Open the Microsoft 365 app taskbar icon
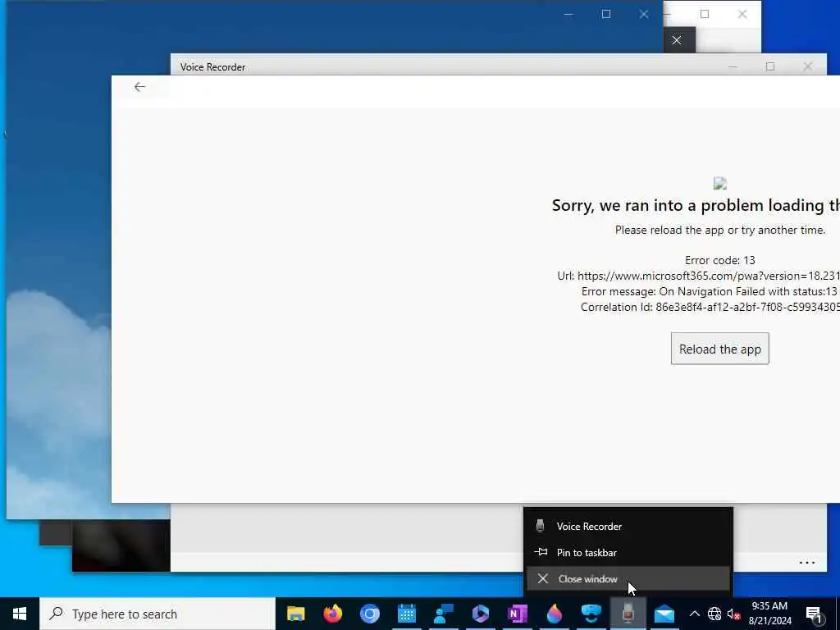 481,614
